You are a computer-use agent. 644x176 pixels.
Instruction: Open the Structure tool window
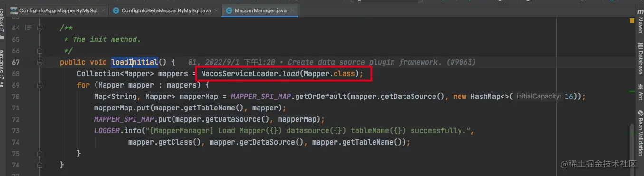[2, 69]
